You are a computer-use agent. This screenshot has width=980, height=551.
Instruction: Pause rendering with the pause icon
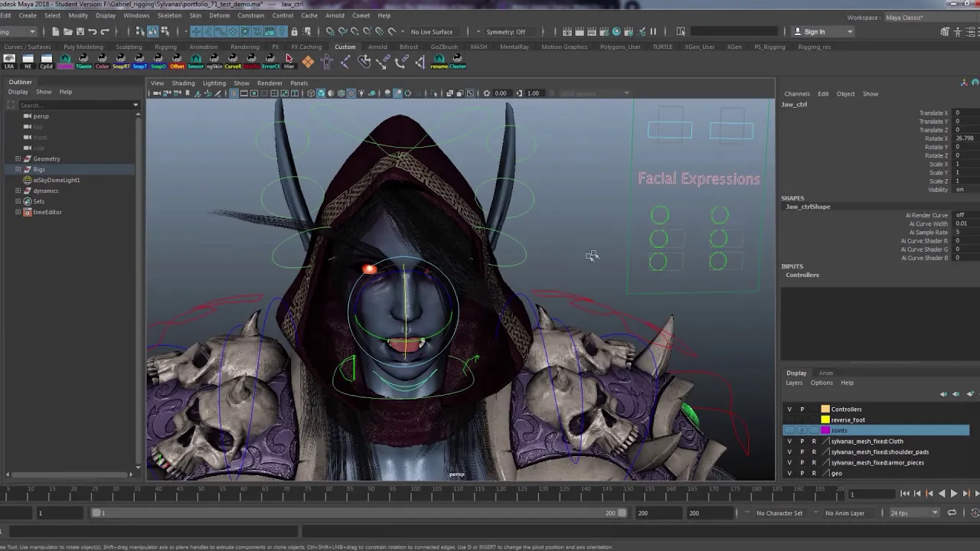click(653, 31)
